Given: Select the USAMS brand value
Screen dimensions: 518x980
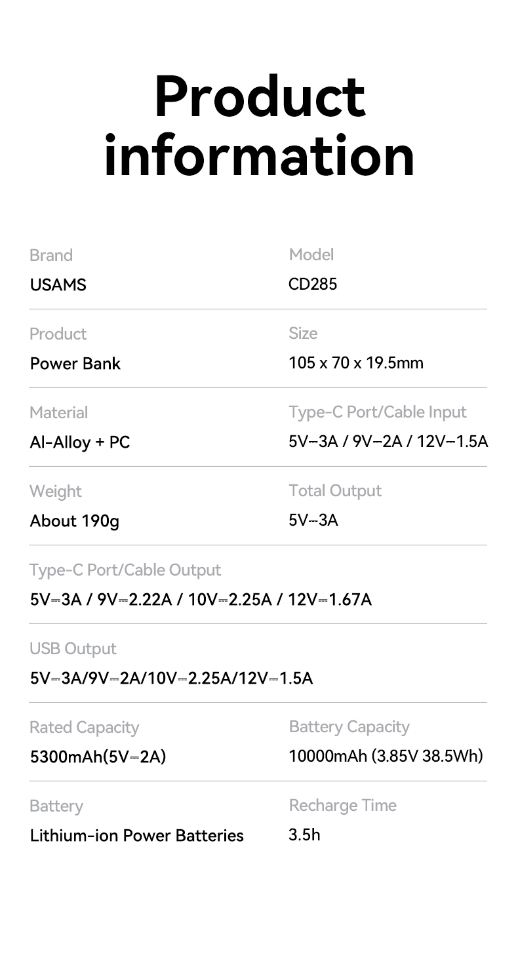Looking at the screenshot, I should click(58, 285).
